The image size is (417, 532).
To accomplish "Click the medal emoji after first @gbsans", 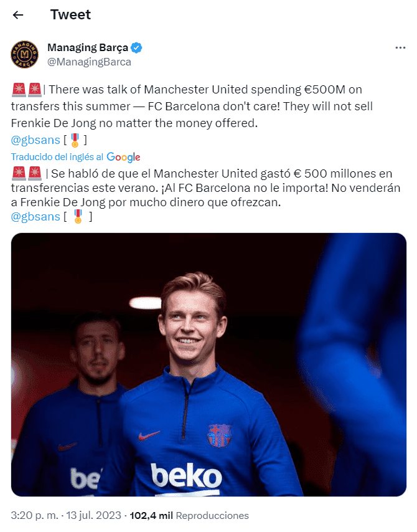I will click(x=75, y=140).
